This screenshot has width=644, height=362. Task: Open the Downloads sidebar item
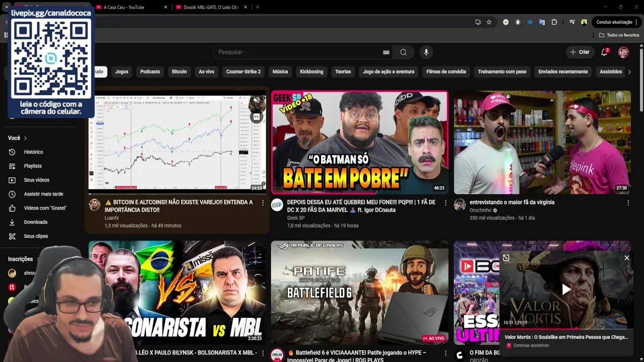tap(35, 222)
